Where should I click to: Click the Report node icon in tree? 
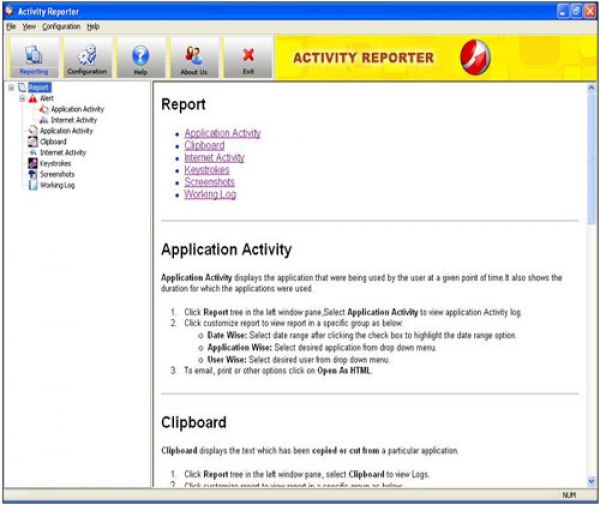(x=22, y=88)
